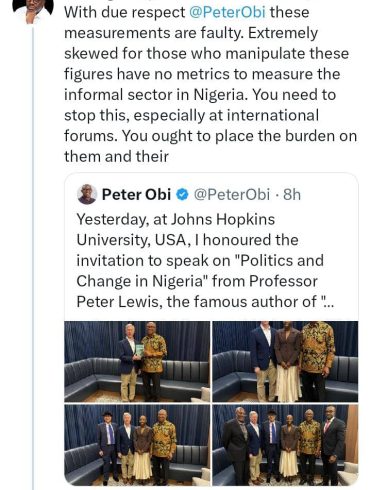Open the bottom-right six-person group photo
This screenshot has width=370, height=490.
pos(285,445)
